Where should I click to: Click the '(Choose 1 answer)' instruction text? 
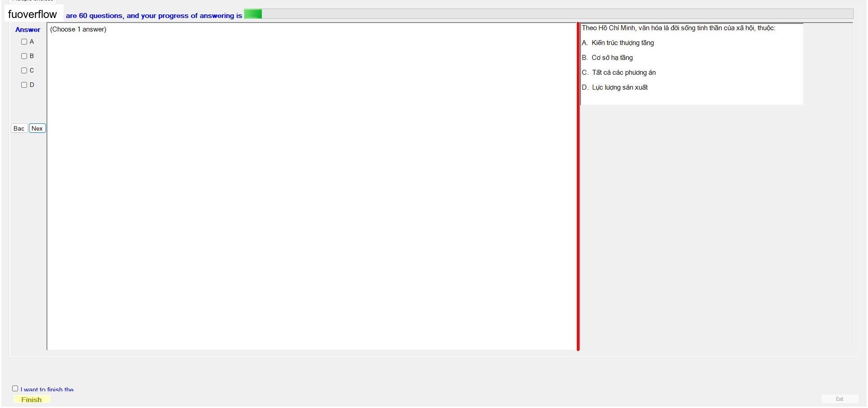tap(78, 29)
